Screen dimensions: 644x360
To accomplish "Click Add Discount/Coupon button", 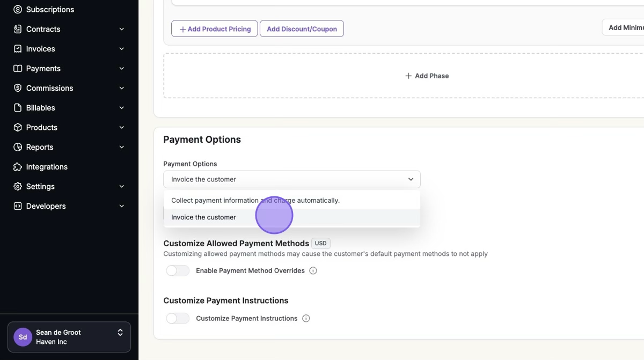I will pyautogui.click(x=302, y=29).
